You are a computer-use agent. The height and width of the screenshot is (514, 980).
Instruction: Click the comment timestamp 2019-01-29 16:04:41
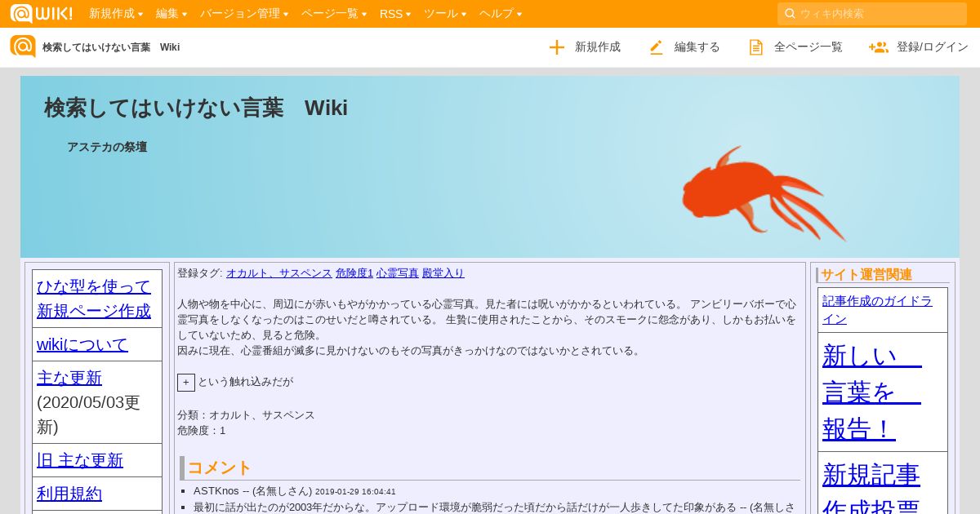pyautogui.click(x=355, y=492)
